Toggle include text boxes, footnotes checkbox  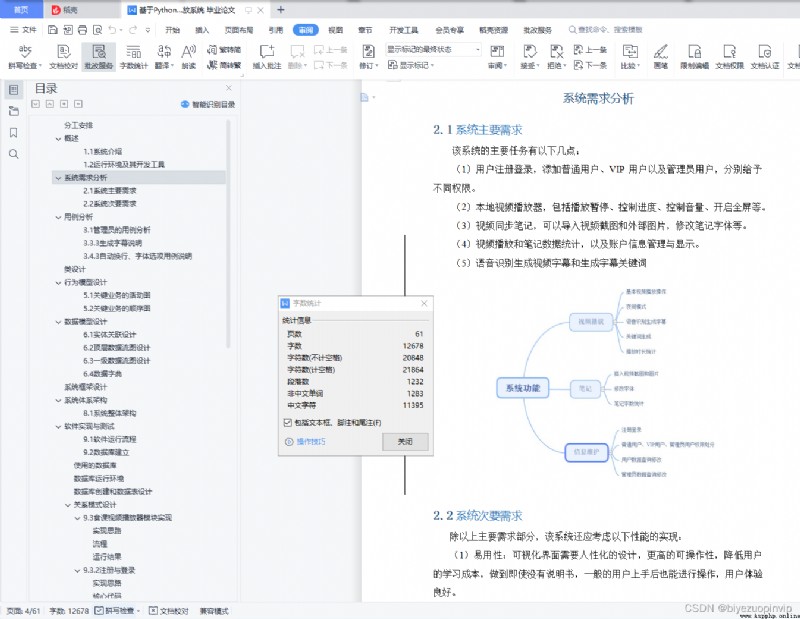[x=288, y=423]
